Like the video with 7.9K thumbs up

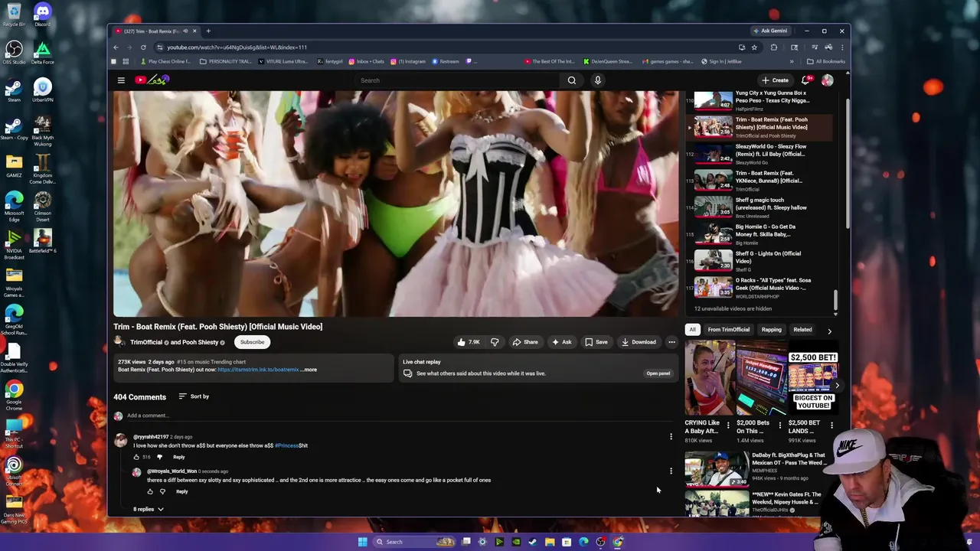coord(468,342)
